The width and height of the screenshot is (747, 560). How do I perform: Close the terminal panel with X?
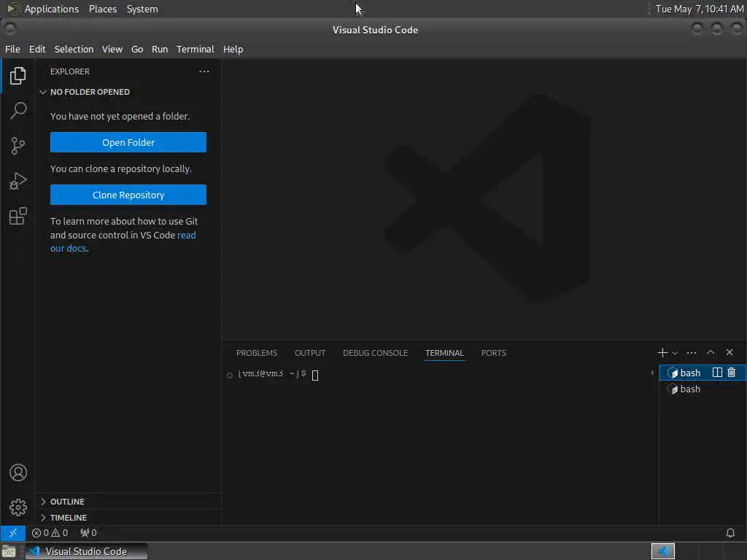point(729,352)
